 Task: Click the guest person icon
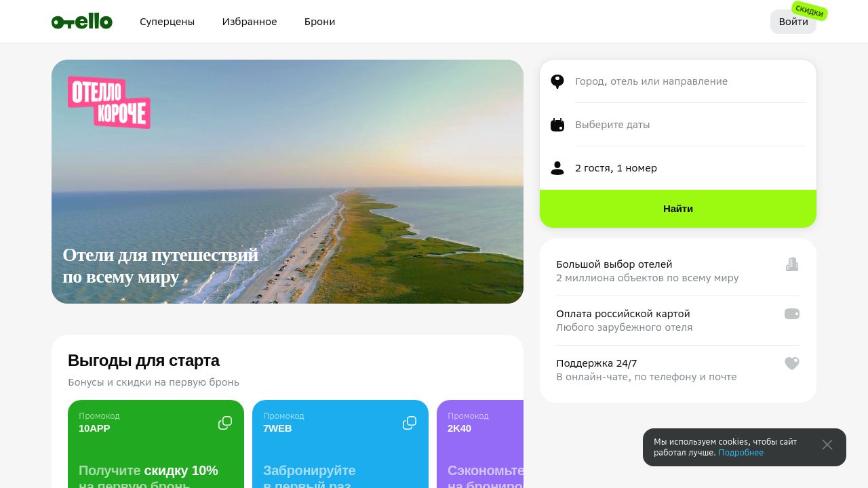(557, 168)
